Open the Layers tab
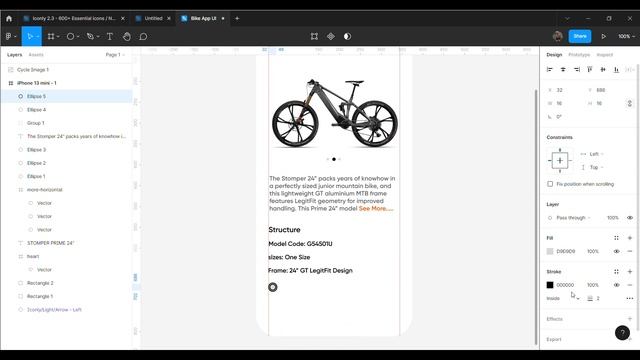Image resolution: width=640 pixels, height=360 pixels. point(14,55)
